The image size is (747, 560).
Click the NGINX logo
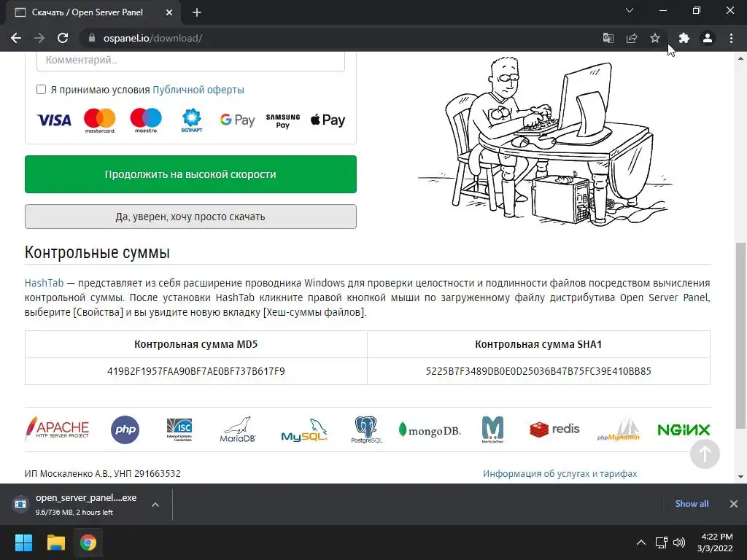(684, 430)
